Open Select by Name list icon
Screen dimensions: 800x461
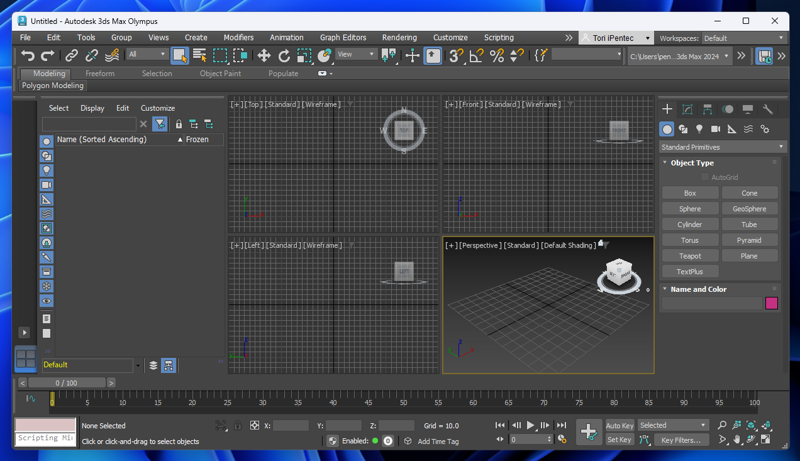point(199,56)
